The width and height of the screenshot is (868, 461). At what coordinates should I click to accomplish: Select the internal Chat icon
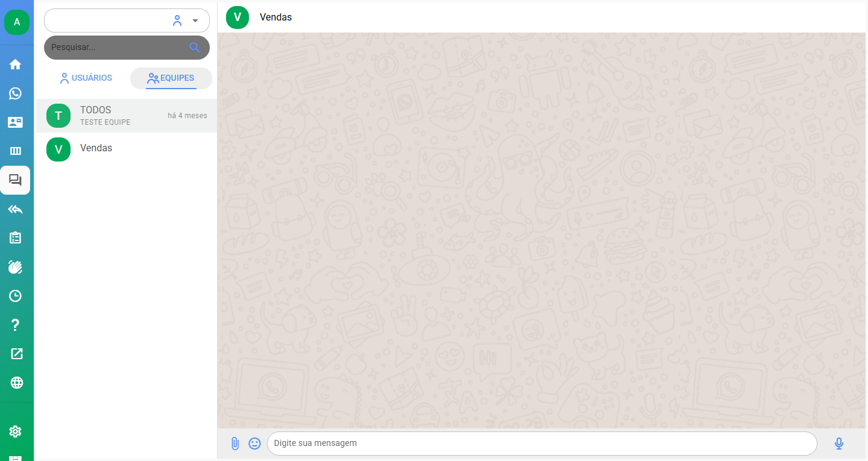pyautogui.click(x=16, y=180)
